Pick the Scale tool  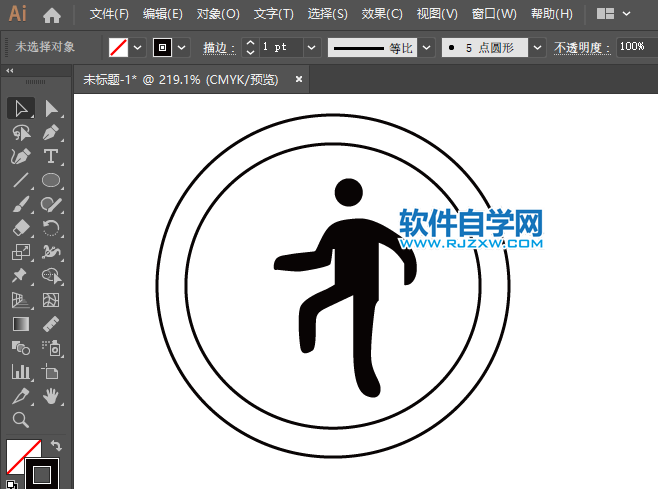click(21, 252)
